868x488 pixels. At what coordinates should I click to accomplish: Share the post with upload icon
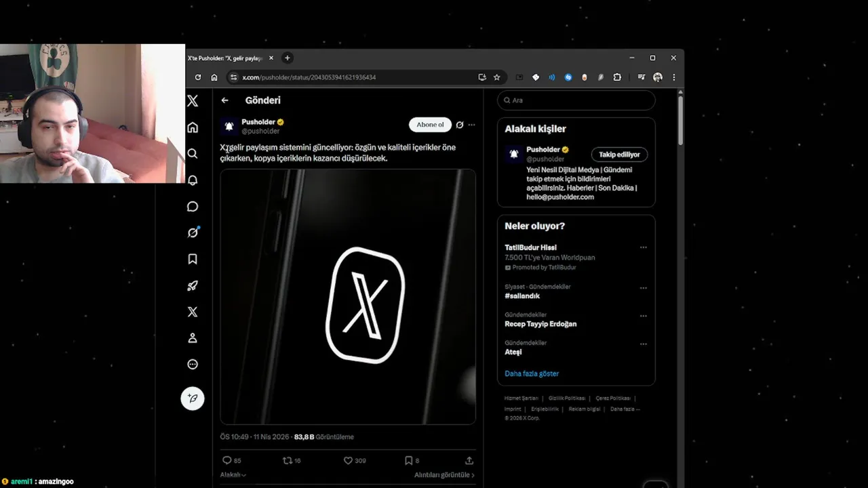click(469, 460)
